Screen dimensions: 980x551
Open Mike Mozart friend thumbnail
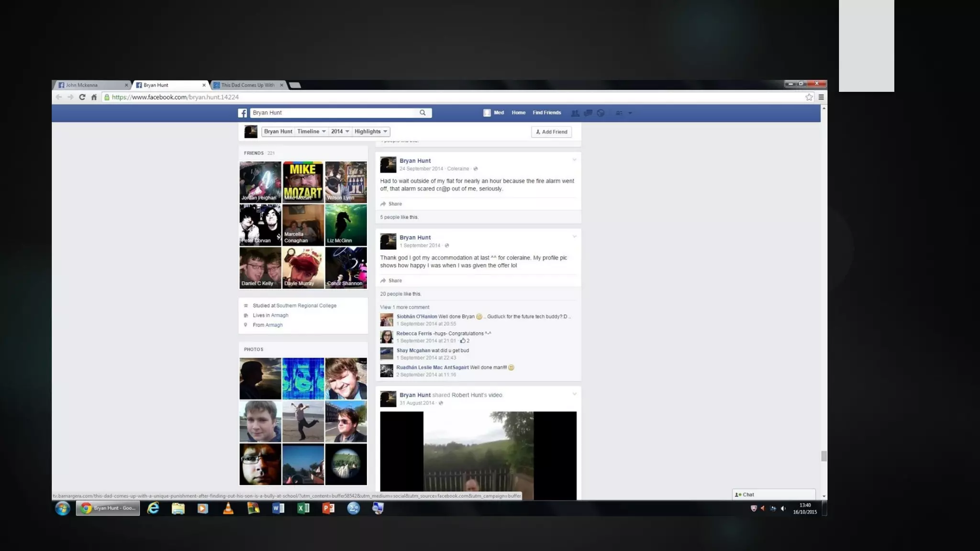pos(303,182)
